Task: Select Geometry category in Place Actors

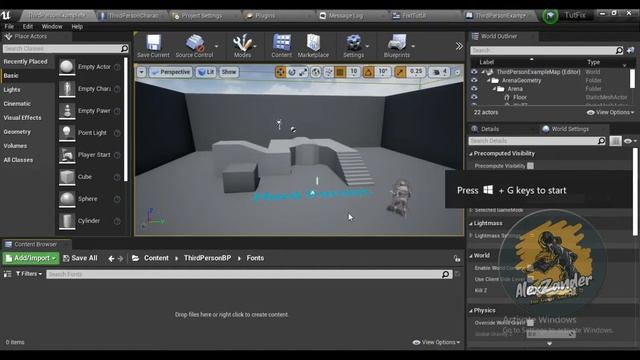Action: [x=17, y=132]
